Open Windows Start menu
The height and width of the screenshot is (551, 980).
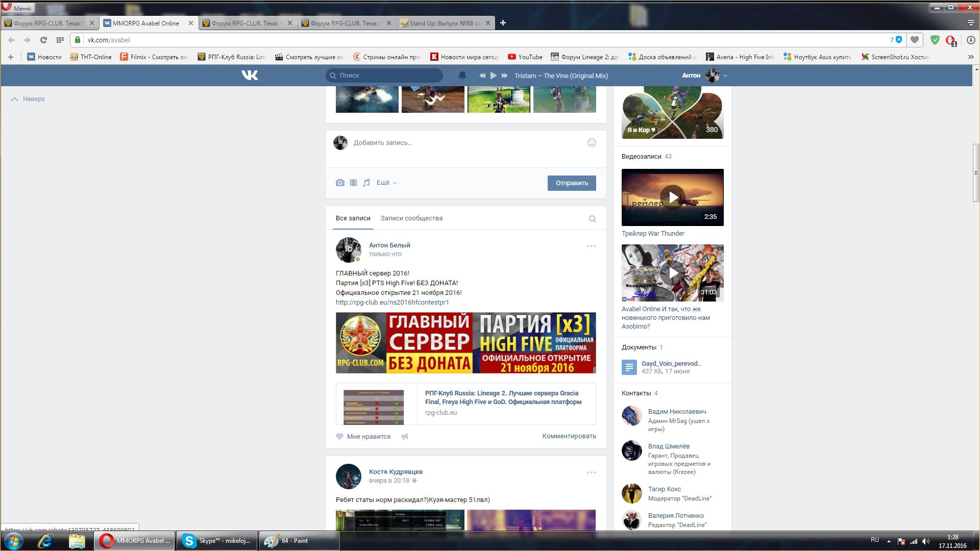pyautogui.click(x=13, y=541)
